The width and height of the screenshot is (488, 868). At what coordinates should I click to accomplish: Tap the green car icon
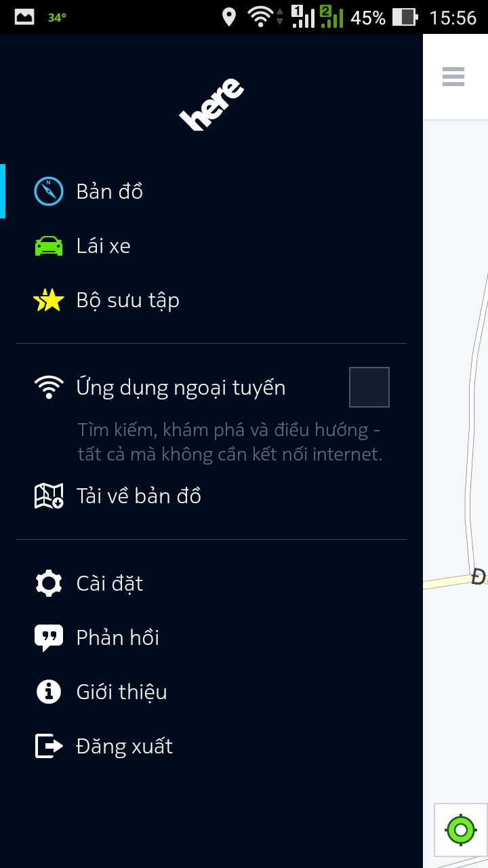[x=49, y=245]
